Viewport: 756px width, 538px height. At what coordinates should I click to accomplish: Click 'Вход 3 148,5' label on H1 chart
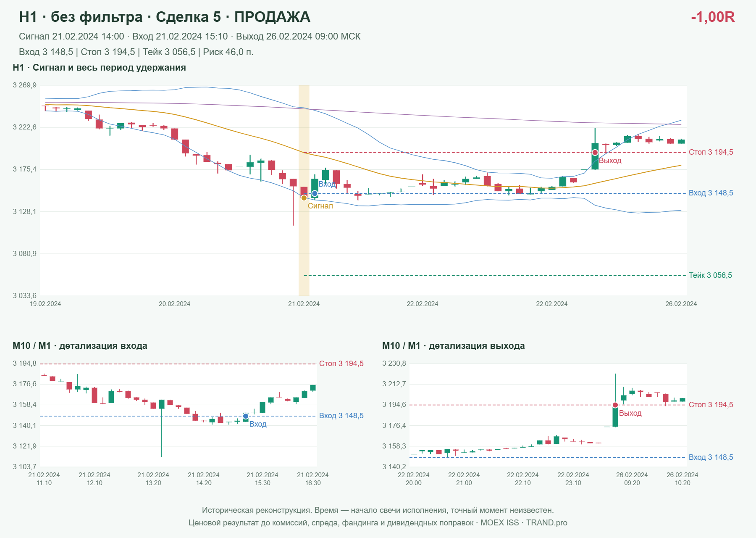pos(711,193)
